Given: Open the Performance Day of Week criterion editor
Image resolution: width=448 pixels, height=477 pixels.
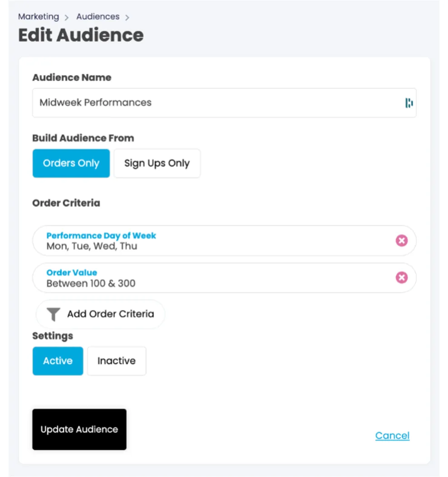Looking at the screenshot, I should [x=101, y=235].
